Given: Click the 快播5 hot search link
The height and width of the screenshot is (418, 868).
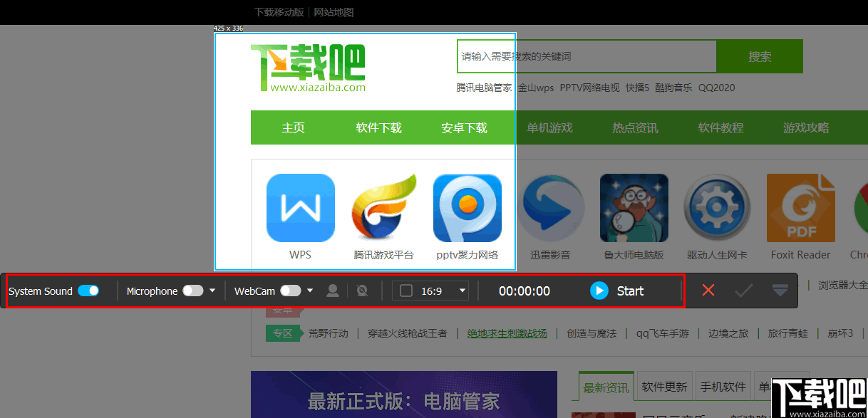Looking at the screenshot, I should (638, 88).
